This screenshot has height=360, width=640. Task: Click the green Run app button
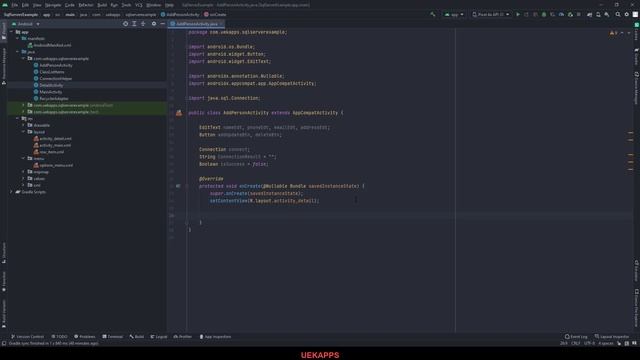point(518,14)
